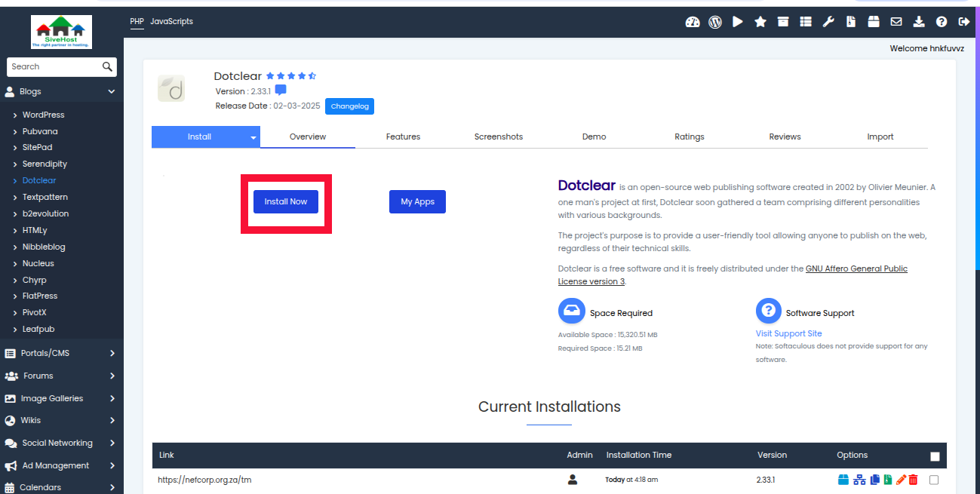Click the Changelog button

tap(349, 106)
